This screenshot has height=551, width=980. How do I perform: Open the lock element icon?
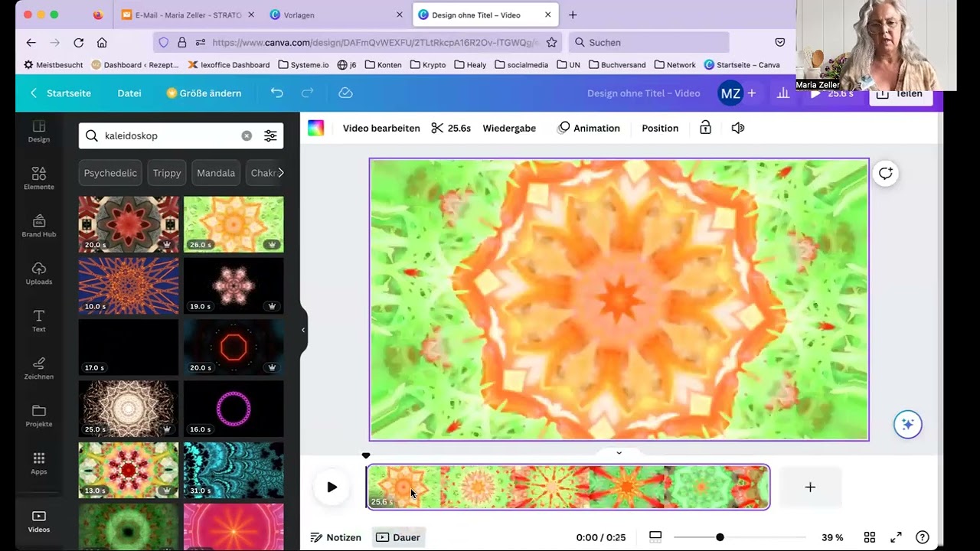705,128
